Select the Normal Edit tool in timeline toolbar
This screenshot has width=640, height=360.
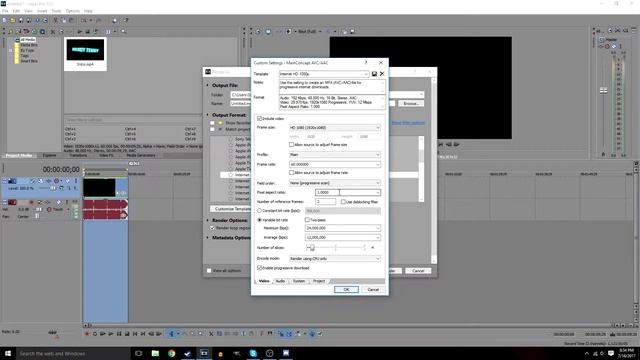(171, 333)
